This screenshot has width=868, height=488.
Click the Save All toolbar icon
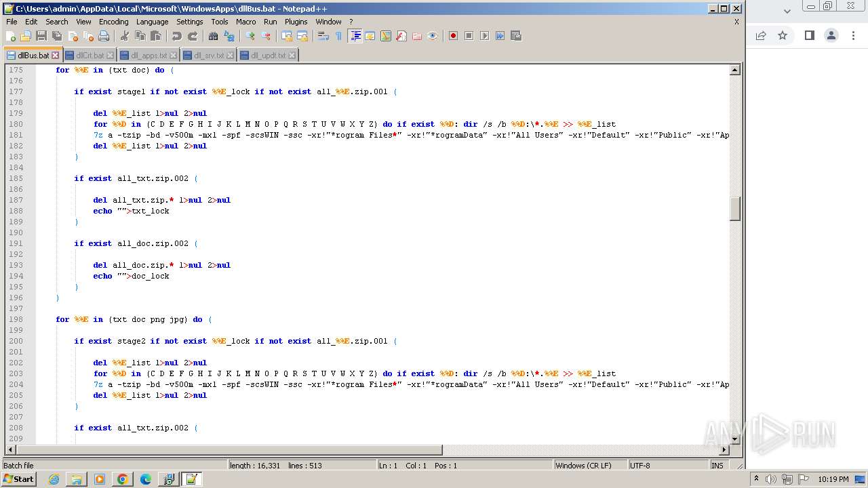coord(57,36)
